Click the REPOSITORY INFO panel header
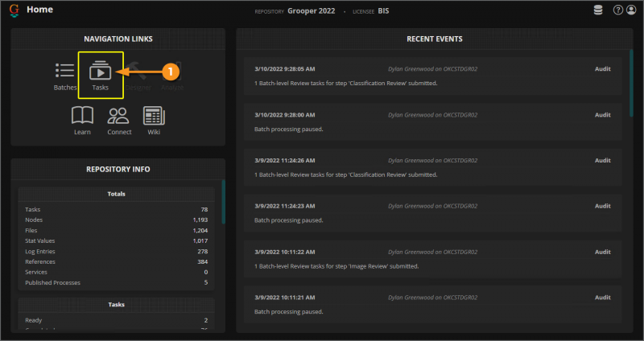 (x=118, y=169)
